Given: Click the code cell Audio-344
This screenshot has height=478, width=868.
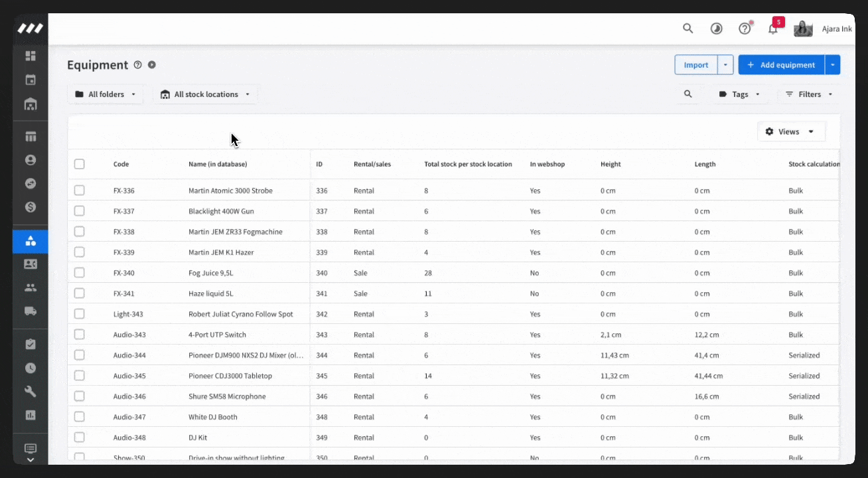Looking at the screenshot, I should [129, 355].
